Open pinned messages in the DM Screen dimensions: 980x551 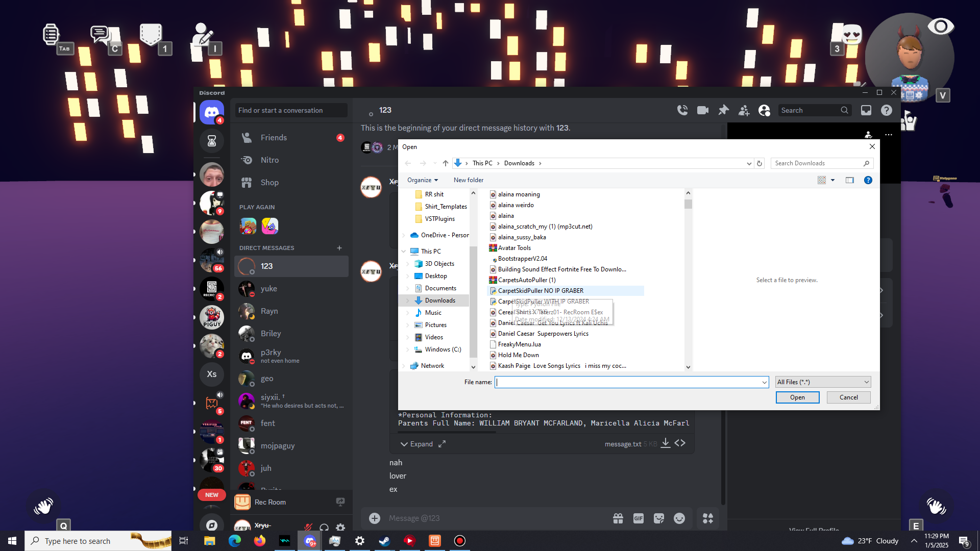coord(723,110)
